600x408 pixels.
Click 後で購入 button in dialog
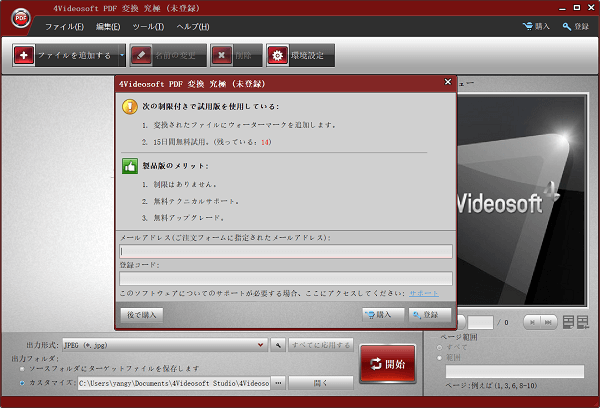pyautogui.click(x=141, y=314)
